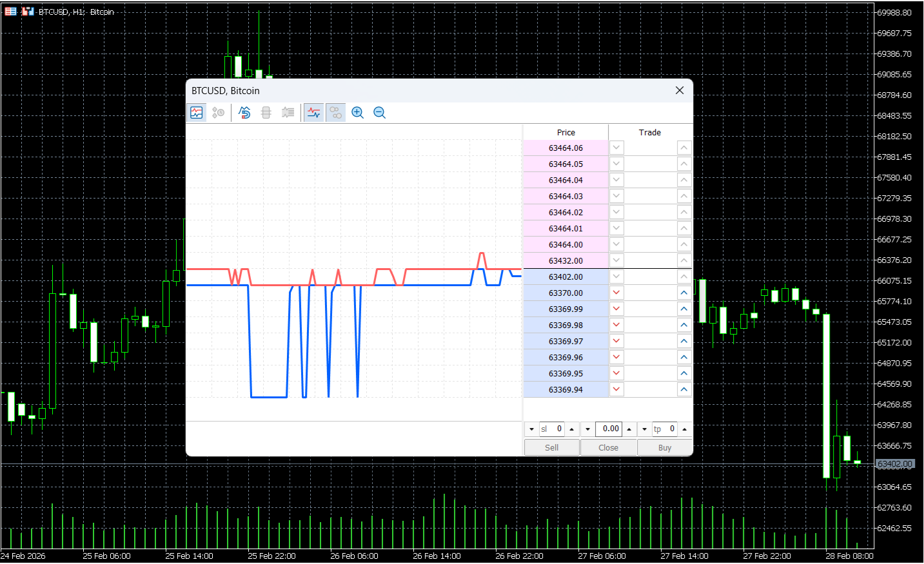Click the greyed depth levels icon

click(266, 113)
